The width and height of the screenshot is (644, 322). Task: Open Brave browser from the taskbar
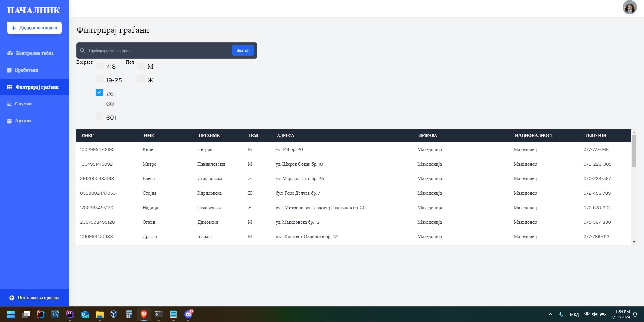pyautogui.click(x=144, y=314)
